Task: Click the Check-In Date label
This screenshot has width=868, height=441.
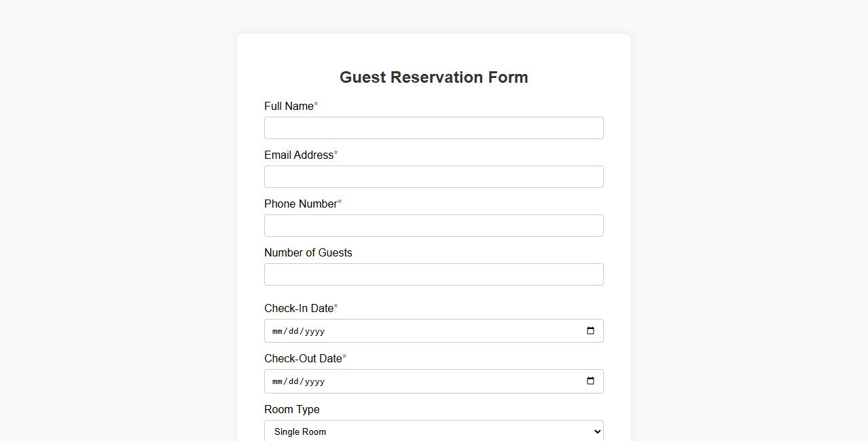Action: pos(298,308)
